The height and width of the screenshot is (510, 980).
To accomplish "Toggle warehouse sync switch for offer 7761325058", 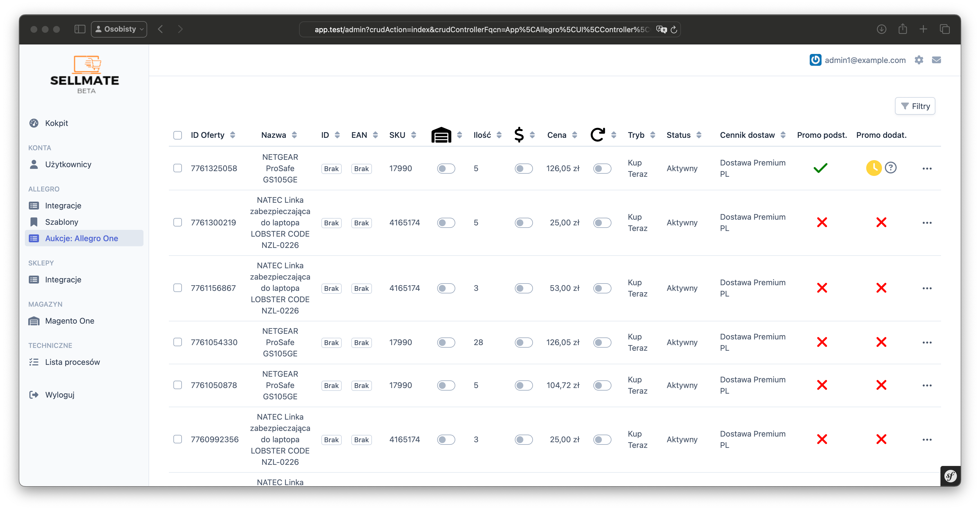I will pos(446,168).
